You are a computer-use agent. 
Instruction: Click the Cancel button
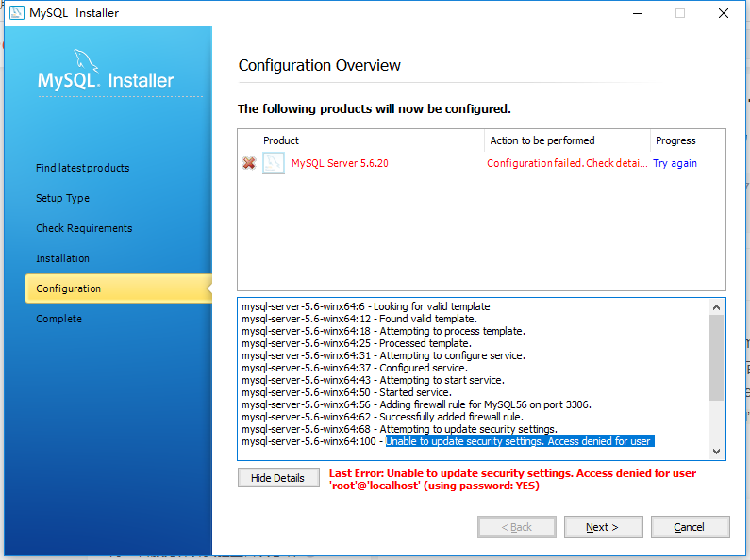tap(690, 527)
